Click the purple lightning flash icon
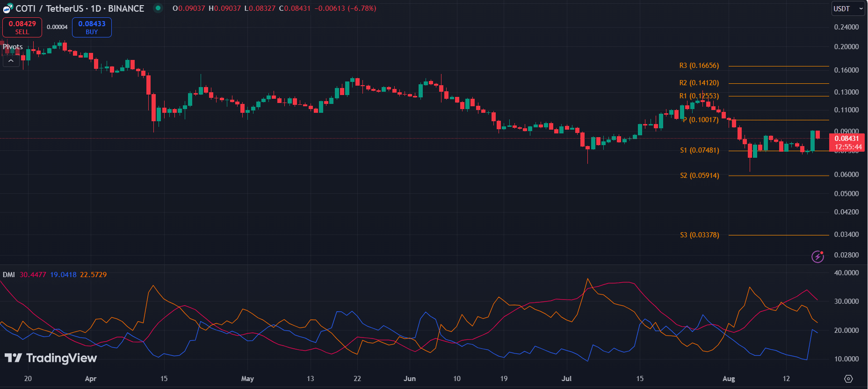This screenshot has width=868, height=389. 817,256
